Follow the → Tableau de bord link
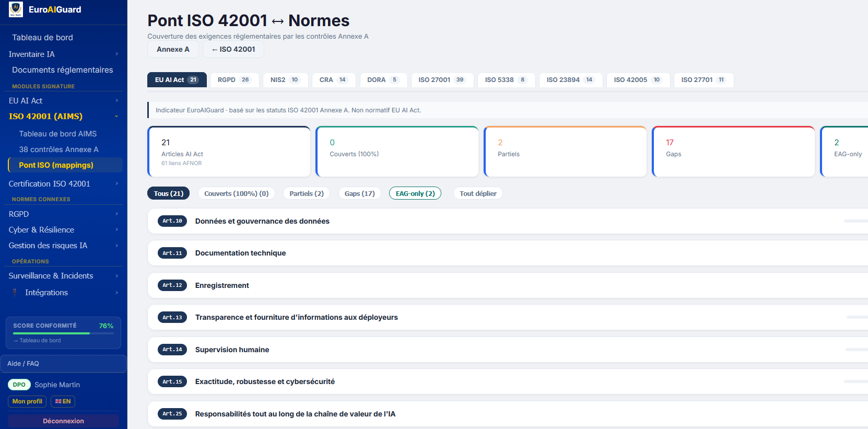This screenshot has width=868, height=429. [37, 341]
